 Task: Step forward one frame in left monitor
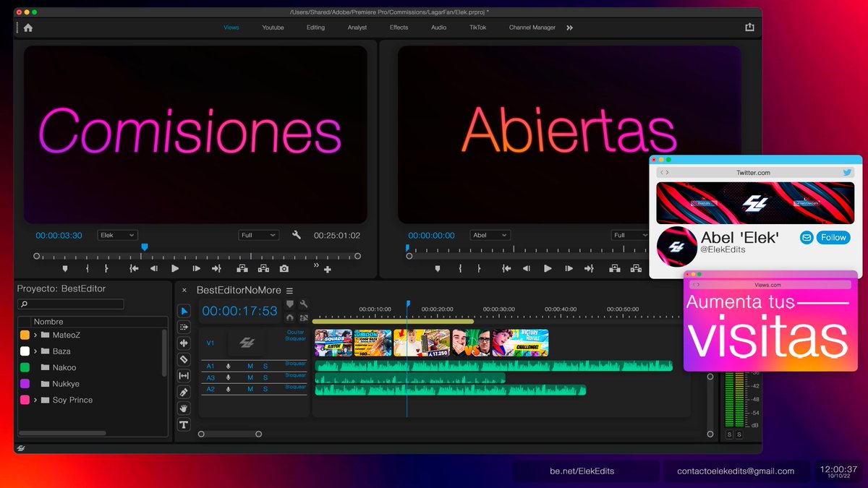click(x=196, y=268)
